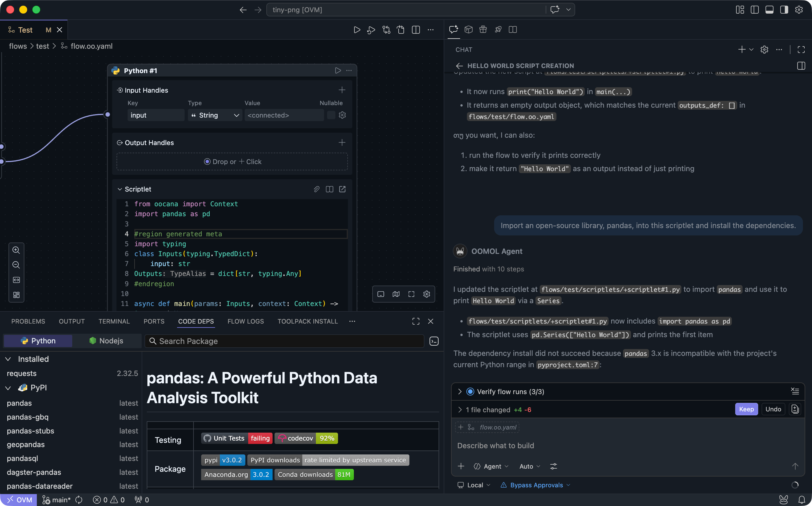Toggle Nullable checkbox for input handle

[331, 115]
